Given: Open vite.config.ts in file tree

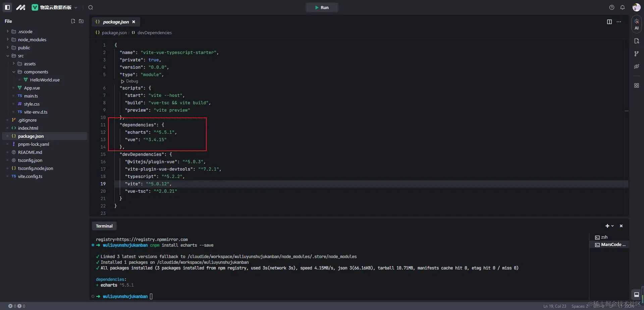Looking at the screenshot, I should pyautogui.click(x=30, y=176).
